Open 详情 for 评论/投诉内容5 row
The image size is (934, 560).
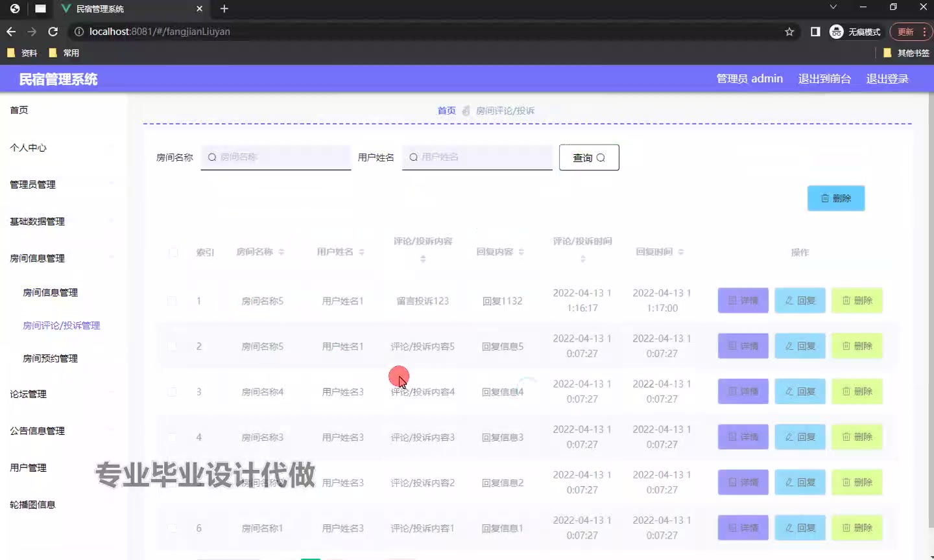[x=743, y=346]
